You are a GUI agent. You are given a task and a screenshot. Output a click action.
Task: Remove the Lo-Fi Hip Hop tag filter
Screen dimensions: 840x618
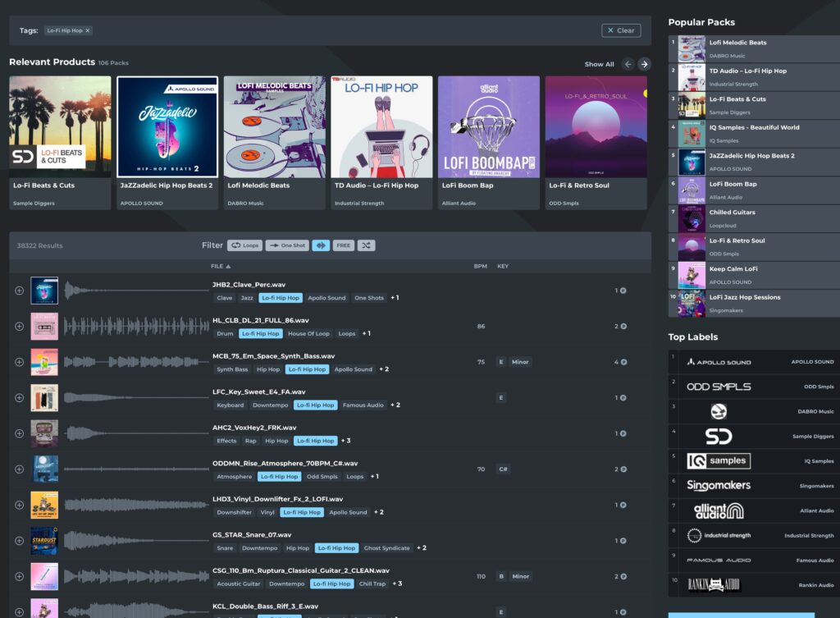[x=89, y=30]
